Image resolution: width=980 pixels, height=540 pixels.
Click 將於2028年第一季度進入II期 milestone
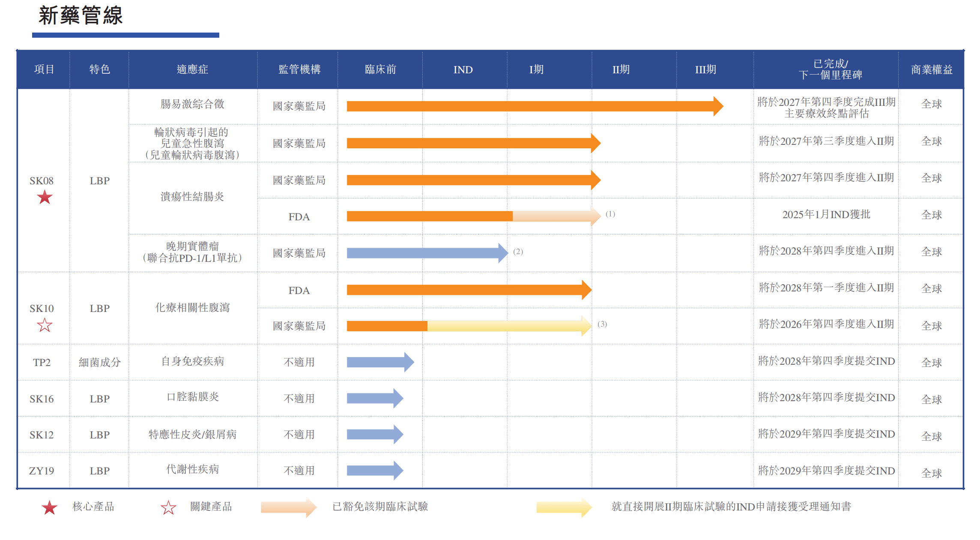pos(826,288)
